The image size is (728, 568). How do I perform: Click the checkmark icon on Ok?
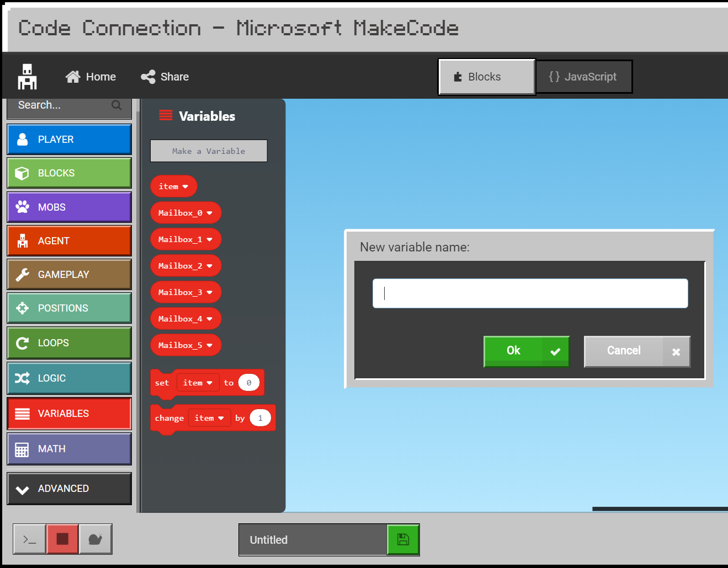coord(555,352)
